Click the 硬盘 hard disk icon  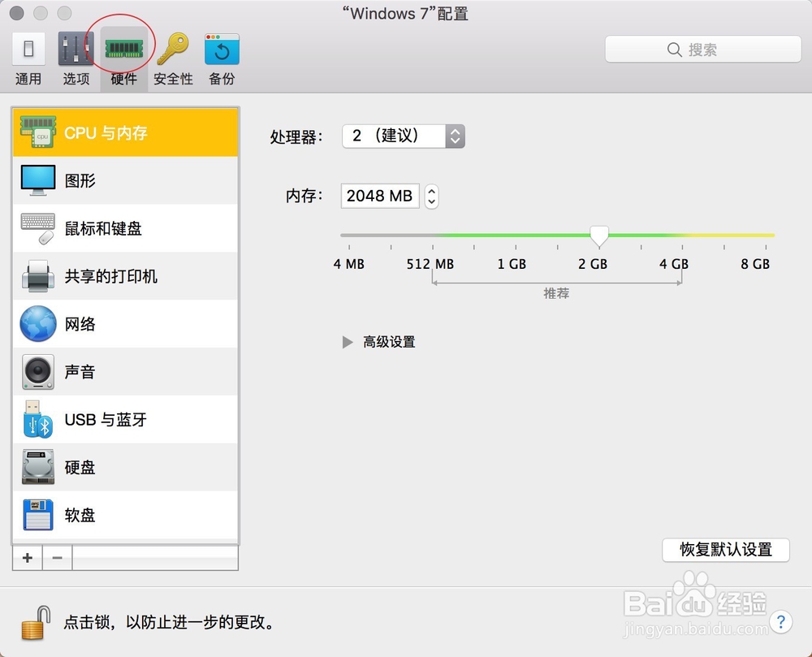point(38,467)
